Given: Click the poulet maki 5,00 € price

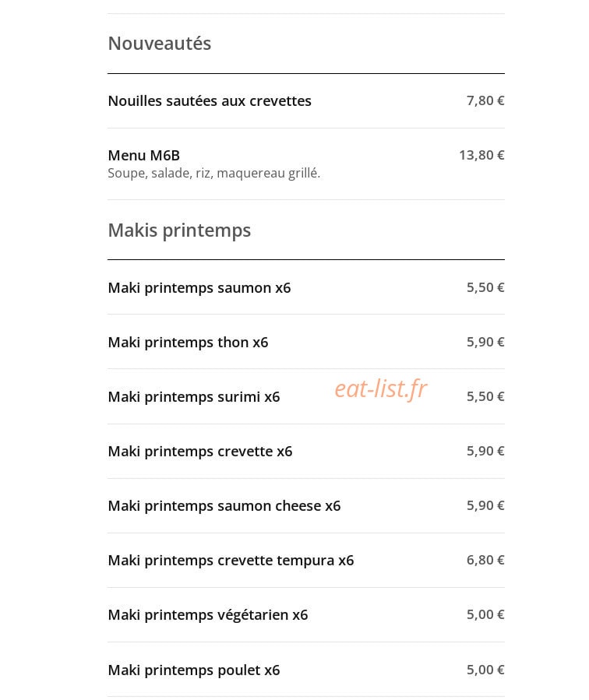Looking at the screenshot, I should (485, 670).
